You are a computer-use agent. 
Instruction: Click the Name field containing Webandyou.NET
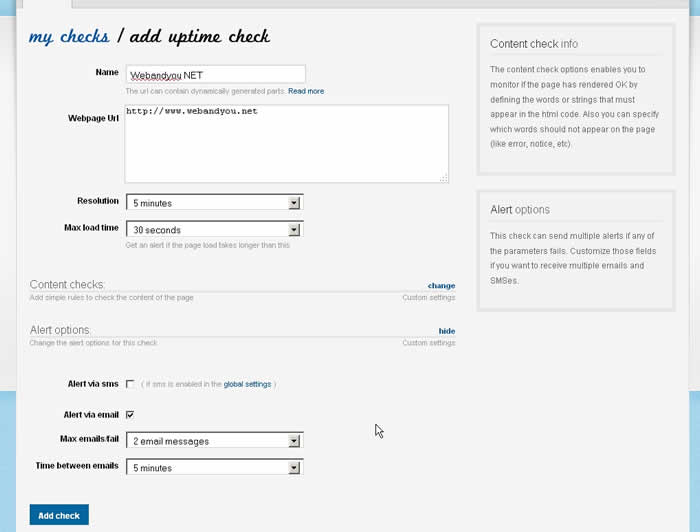(x=215, y=74)
